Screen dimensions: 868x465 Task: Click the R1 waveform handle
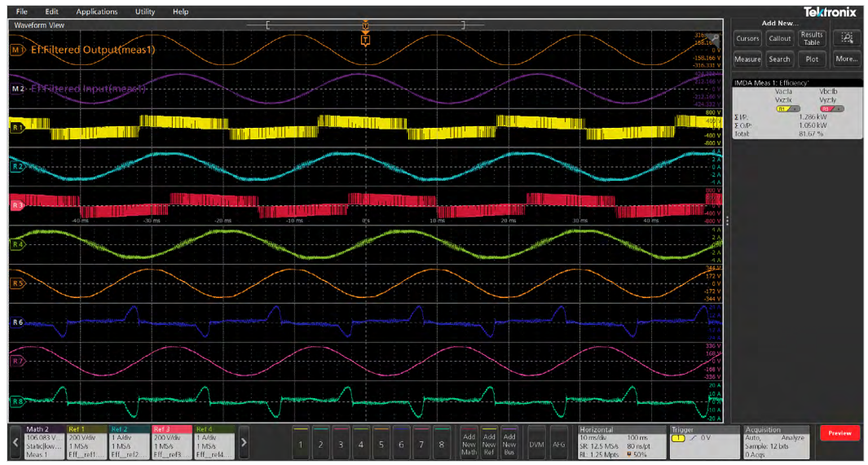pos(17,128)
